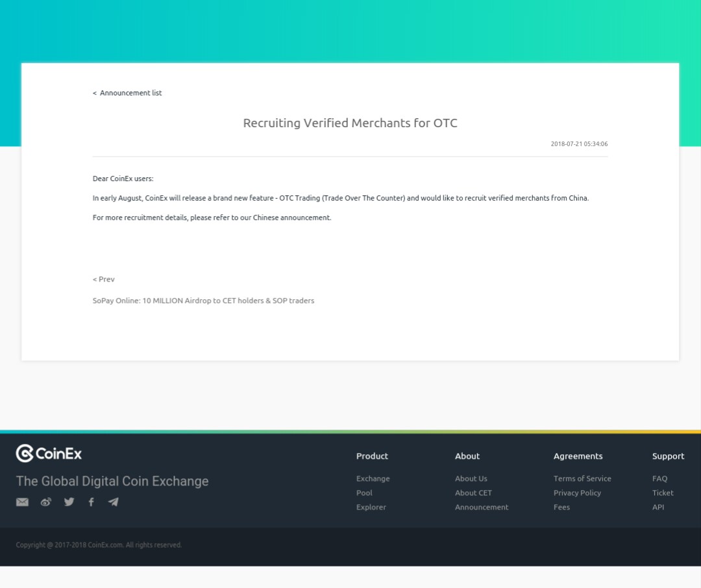Screen dimensions: 701x588
Task: Open the previous announcement via Prev link
Action: click(x=103, y=279)
